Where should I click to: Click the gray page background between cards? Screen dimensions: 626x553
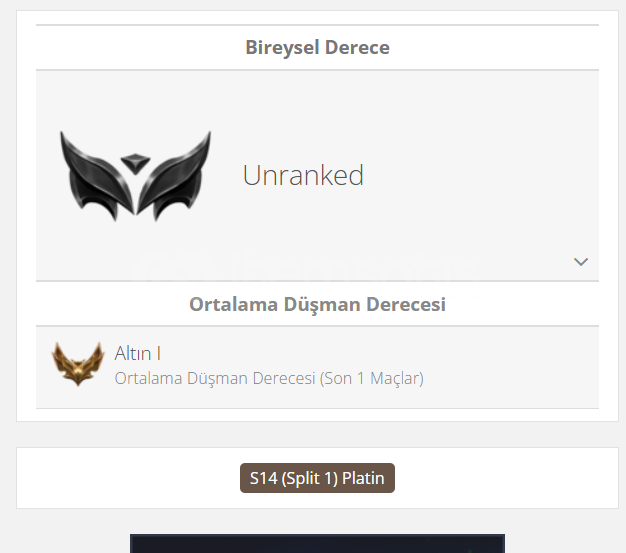click(317, 434)
